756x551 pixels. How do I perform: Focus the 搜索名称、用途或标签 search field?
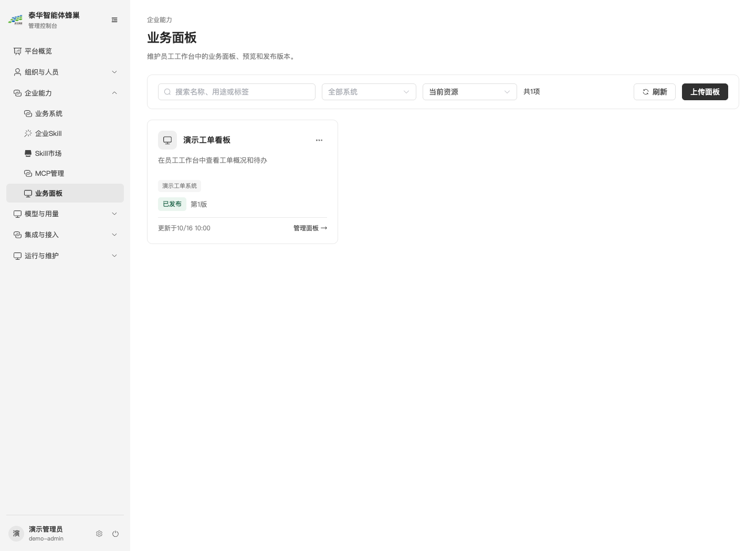coord(237,92)
